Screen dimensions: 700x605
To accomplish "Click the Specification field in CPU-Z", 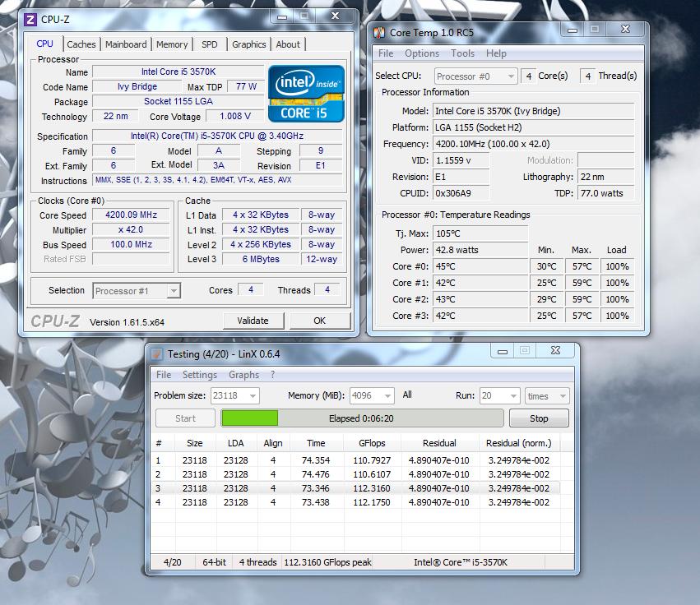I will [x=217, y=136].
